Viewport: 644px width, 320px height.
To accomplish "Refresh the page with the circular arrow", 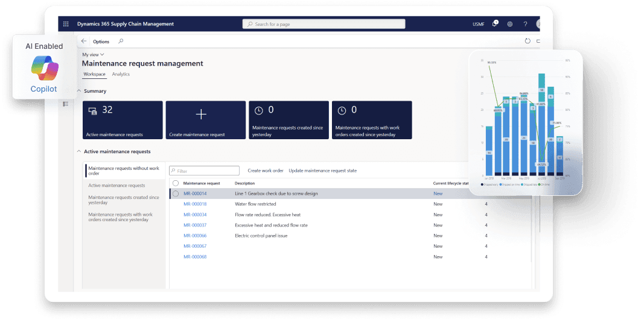I will point(528,41).
